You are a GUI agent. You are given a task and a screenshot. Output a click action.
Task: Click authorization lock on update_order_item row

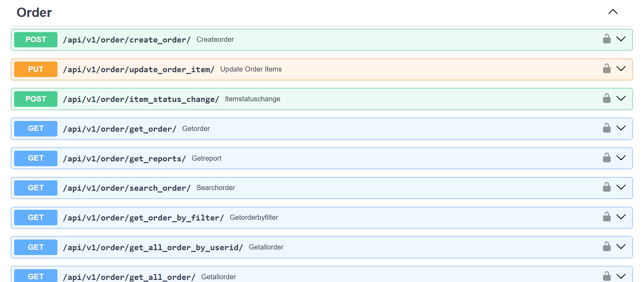[x=607, y=69]
